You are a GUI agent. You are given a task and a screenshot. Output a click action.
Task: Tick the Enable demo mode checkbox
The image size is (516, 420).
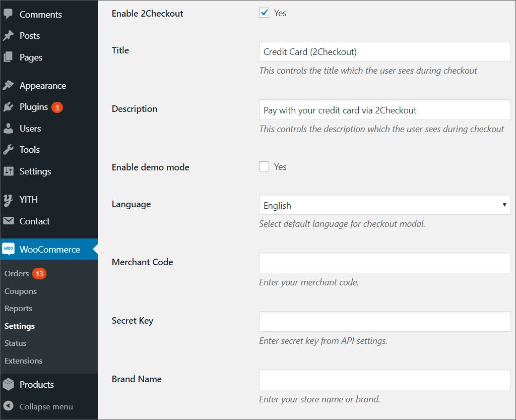(x=264, y=167)
